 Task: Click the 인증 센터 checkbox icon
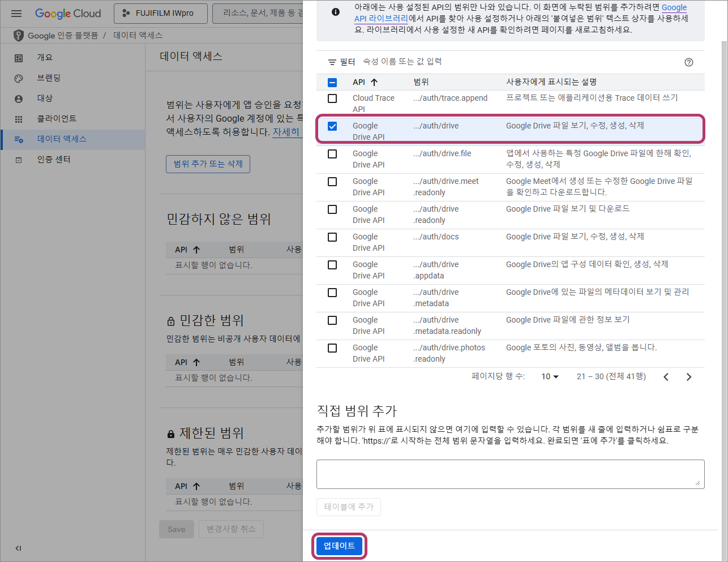tap(19, 160)
